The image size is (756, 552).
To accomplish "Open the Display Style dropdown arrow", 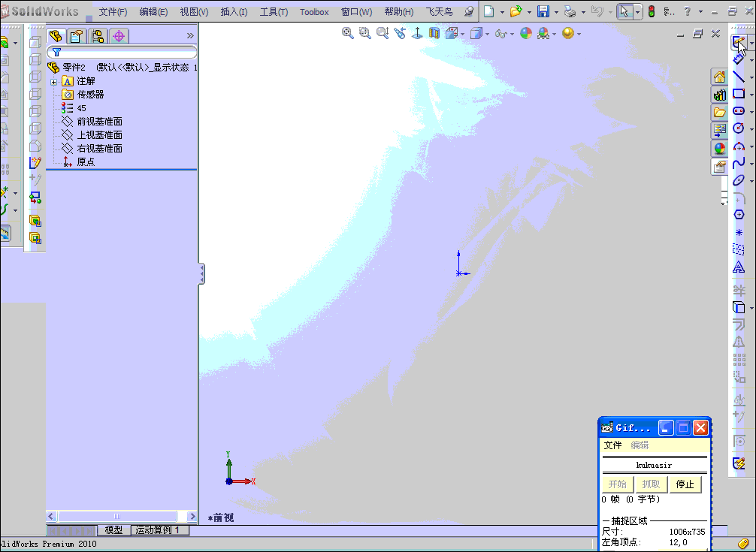I will pyautogui.click(x=488, y=34).
